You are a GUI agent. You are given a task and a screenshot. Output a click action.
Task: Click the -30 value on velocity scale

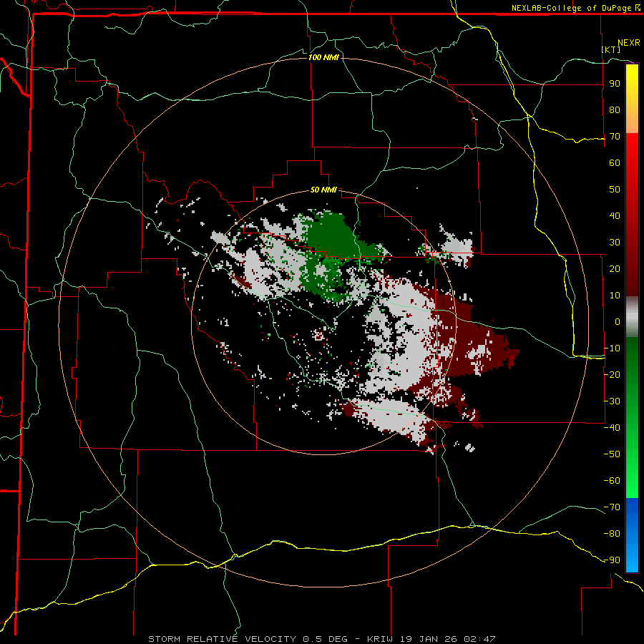pos(612,401)
